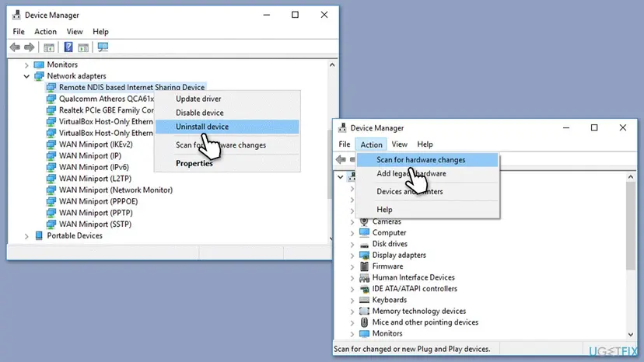
Task: Click the right window vertical scrollbar thumb
Action: [631, 226]
